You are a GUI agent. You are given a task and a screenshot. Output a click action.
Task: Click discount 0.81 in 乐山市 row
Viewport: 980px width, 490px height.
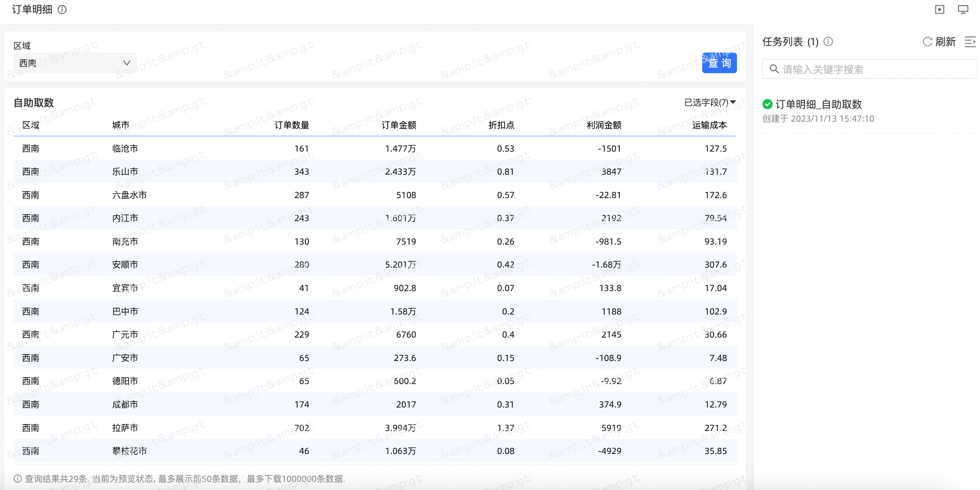click(506, 171)
